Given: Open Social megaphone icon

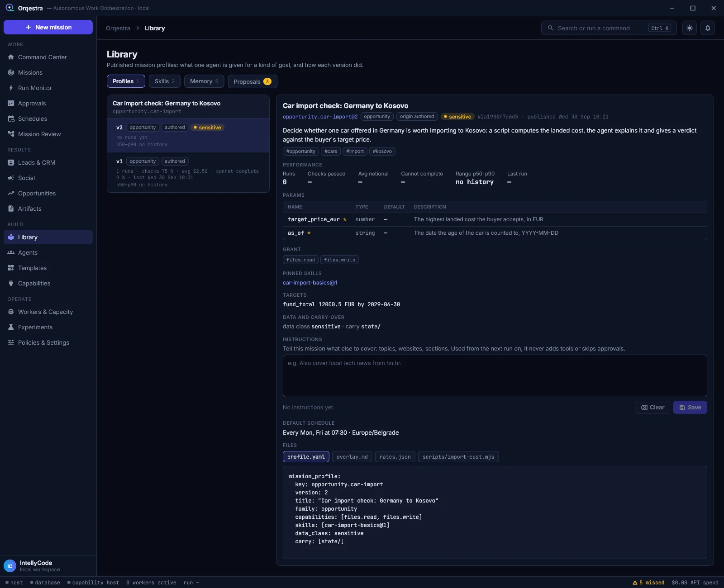Looking at the screenshot, I should point(11,178).
